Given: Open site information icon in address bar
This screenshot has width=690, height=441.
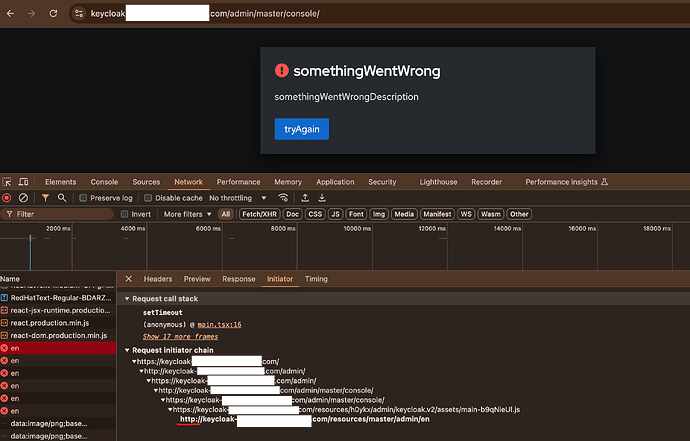Looking at the screenshot, I should 79,14.
